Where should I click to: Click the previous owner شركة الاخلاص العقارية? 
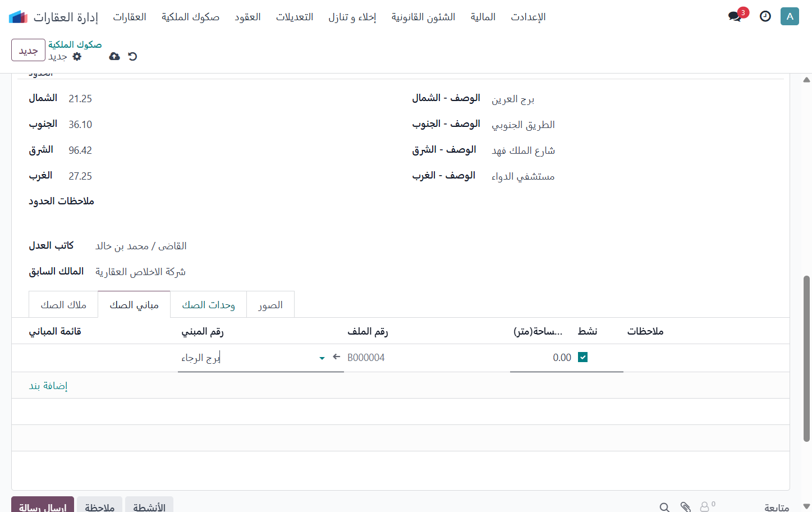140,272
